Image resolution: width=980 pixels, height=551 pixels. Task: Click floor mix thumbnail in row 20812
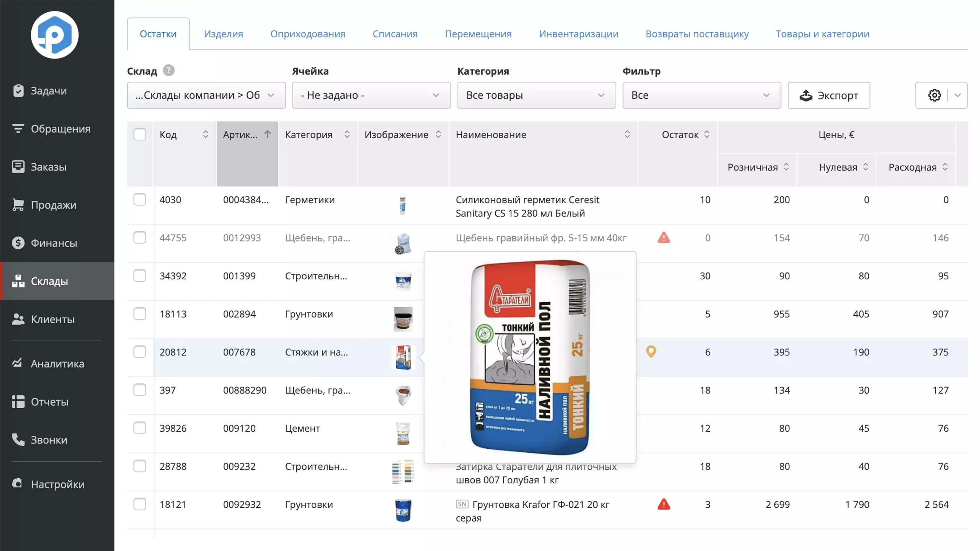click(403, 357)
